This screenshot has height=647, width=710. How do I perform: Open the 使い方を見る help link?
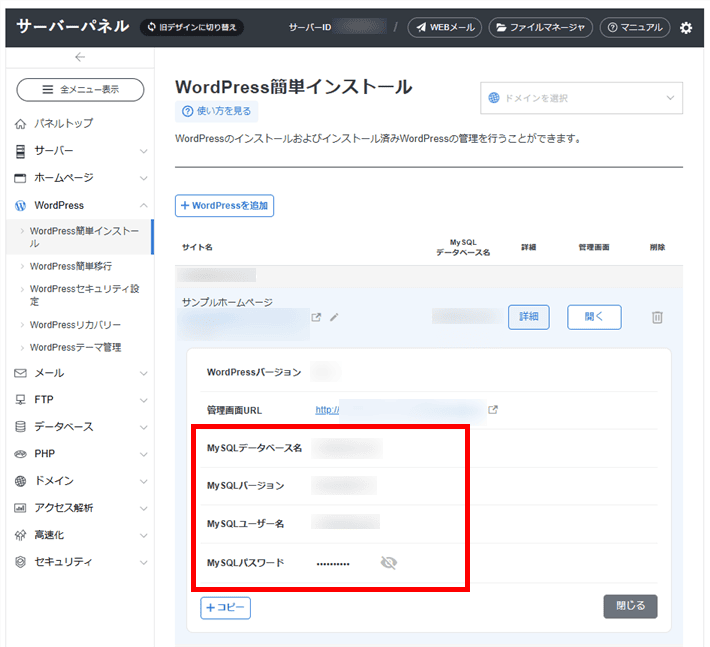[x=216, y=111]
